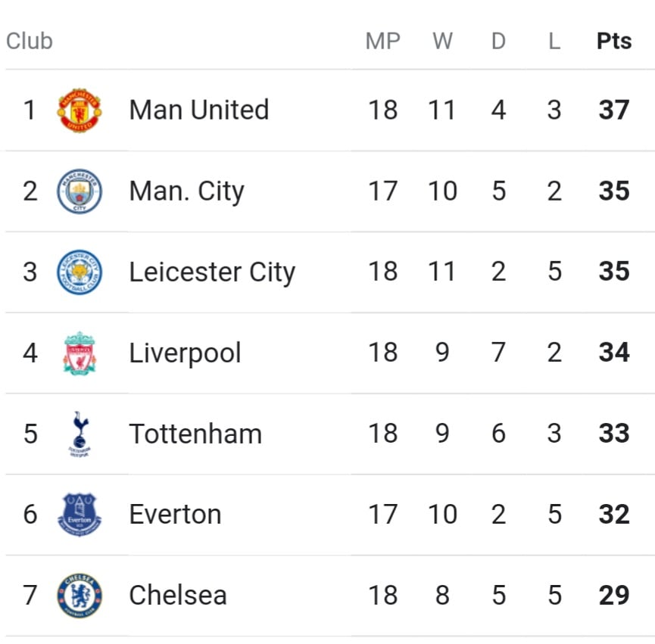Viewport: 655px width, 644px height.
Task: Click the MP column header
Action: pos(382,41)
